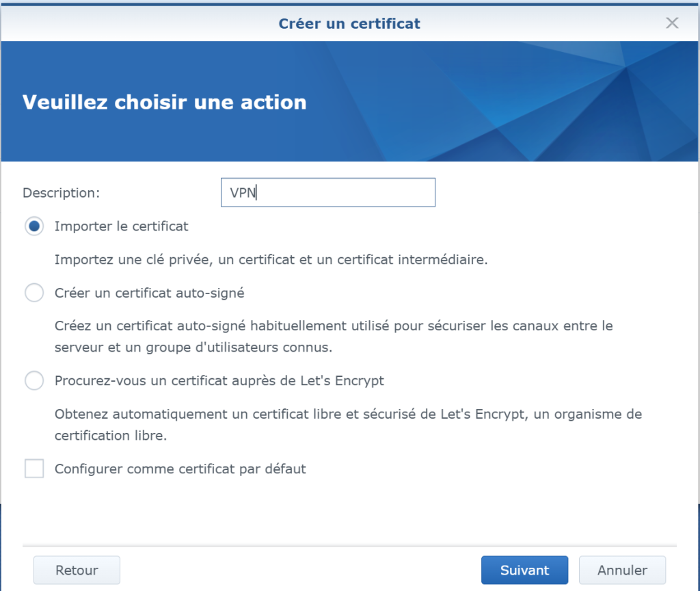
Task: Click the Configurer comme certificat par défaut label
Action: coord(180,469)
